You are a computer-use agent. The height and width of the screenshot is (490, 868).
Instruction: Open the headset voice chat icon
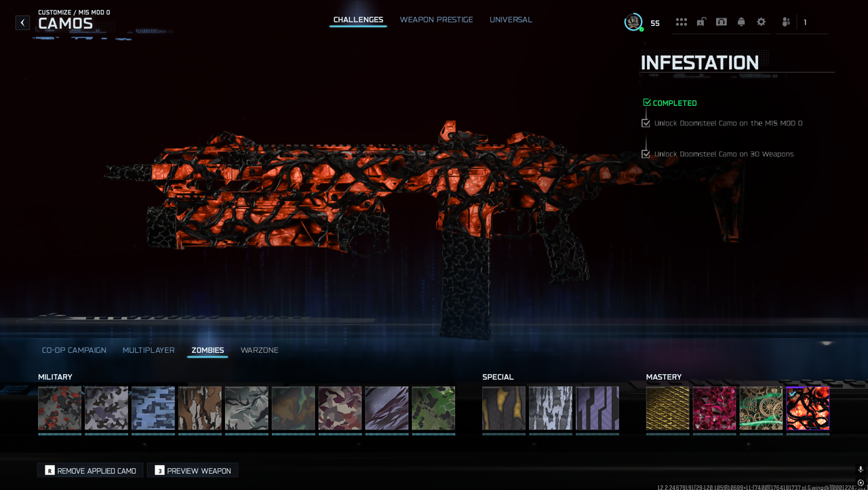(722, 22)
